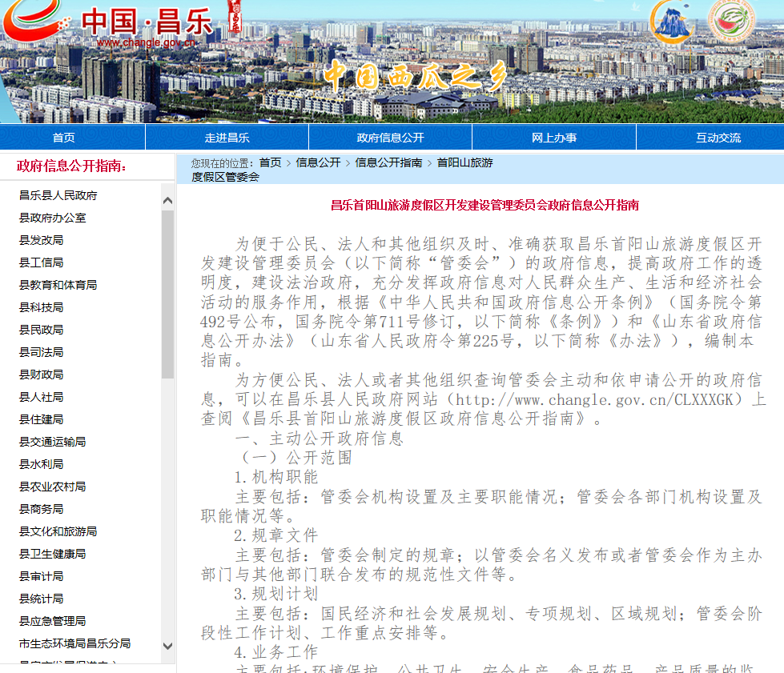The height and width of the screenshot is (673, 784).
Task: Select 政府信息公开 in the navigation bar
Action: coord(390,138)
